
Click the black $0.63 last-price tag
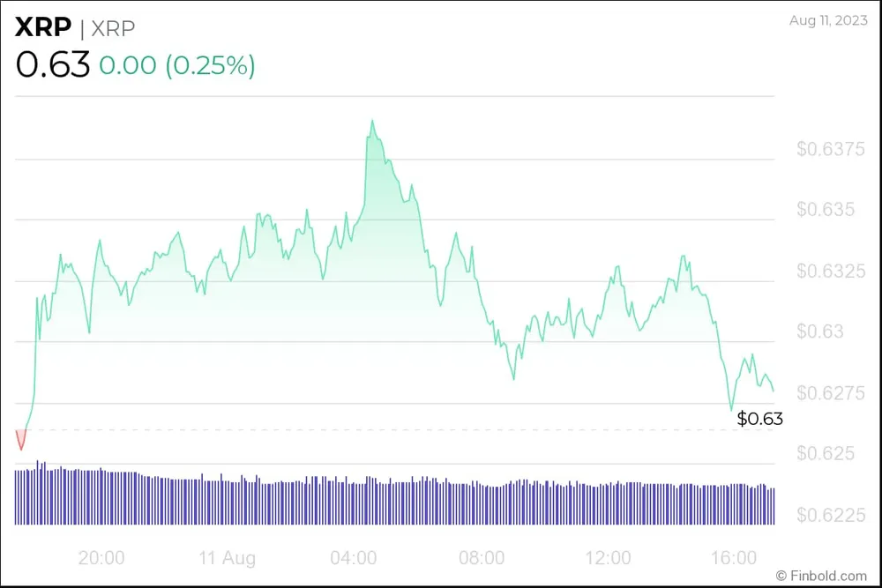(x=759, y=419)
